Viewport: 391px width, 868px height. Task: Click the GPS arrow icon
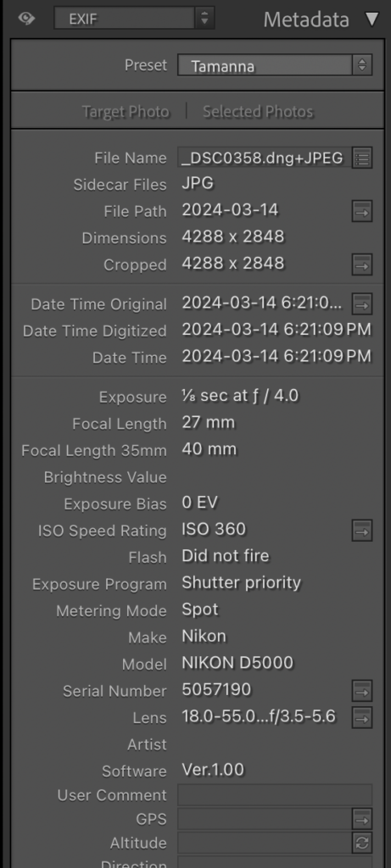click(362, 819)
